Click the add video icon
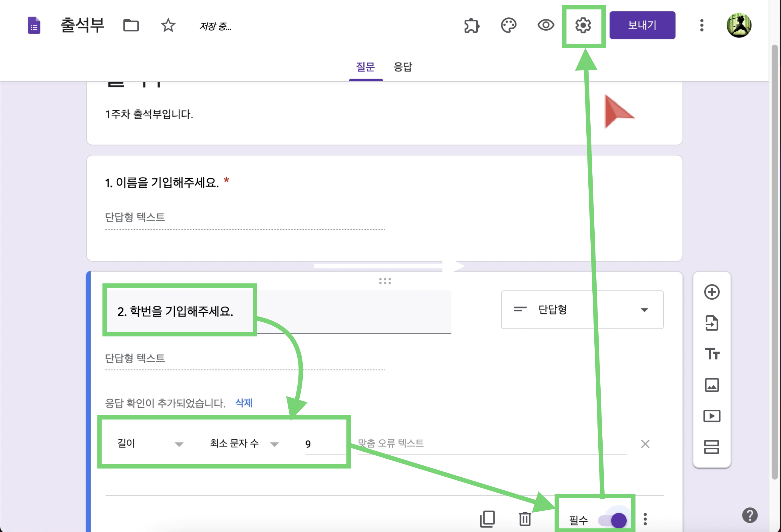 click(712, 416)
